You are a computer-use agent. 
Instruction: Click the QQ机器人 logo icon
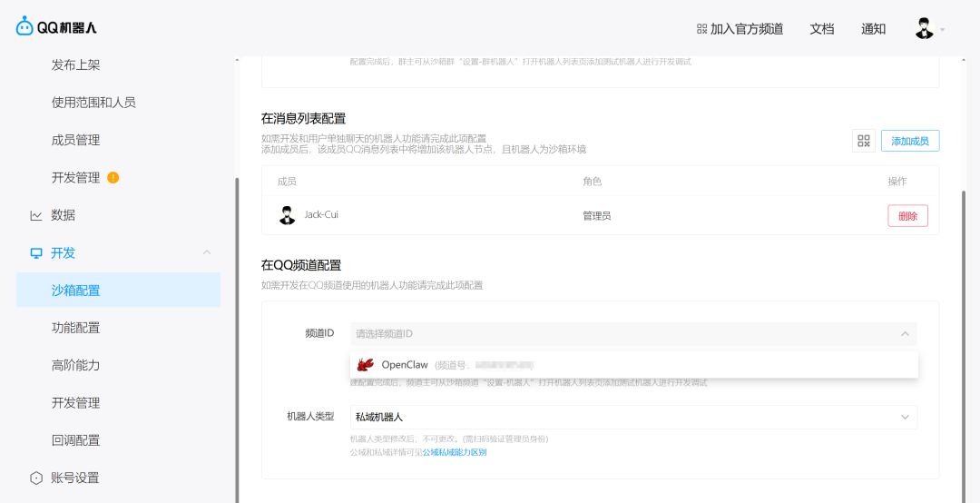(24, 27)
